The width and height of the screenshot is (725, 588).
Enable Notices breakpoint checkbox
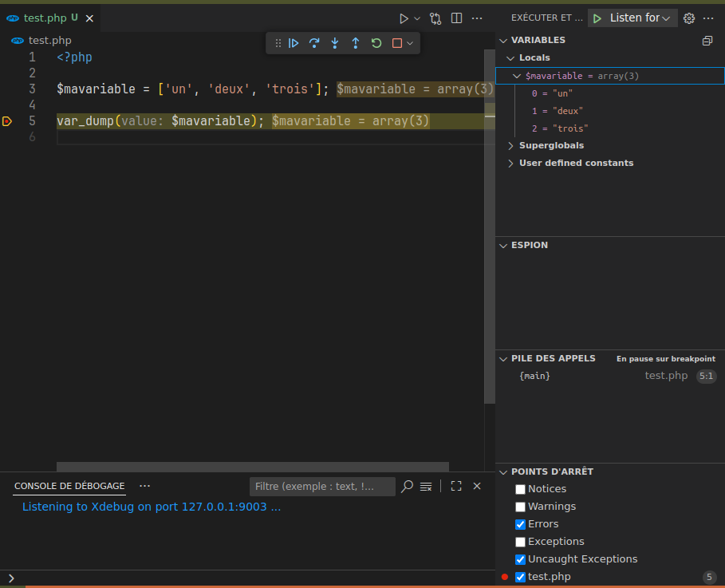coord(520,489)
